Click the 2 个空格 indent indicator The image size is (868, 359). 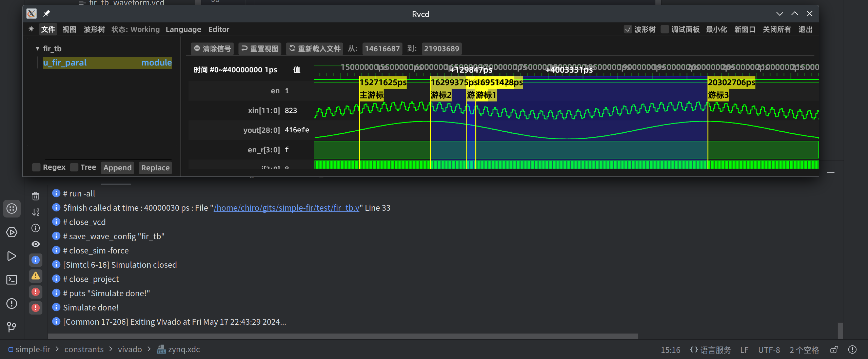pyautogui.click(x=804, y=350)
